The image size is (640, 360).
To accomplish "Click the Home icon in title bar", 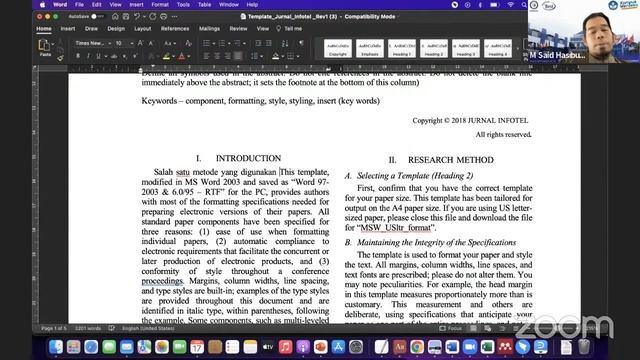I will pos(115,16).
